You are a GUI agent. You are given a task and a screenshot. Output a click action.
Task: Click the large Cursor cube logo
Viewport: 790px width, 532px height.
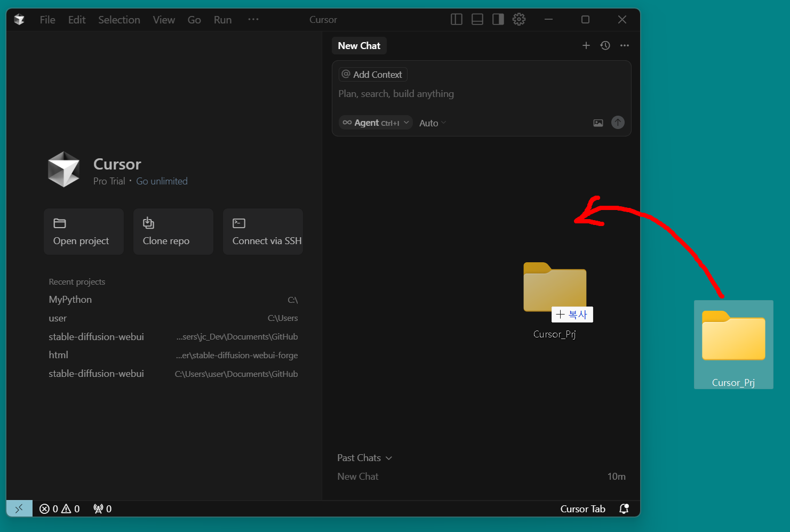[x=64, y=170]
